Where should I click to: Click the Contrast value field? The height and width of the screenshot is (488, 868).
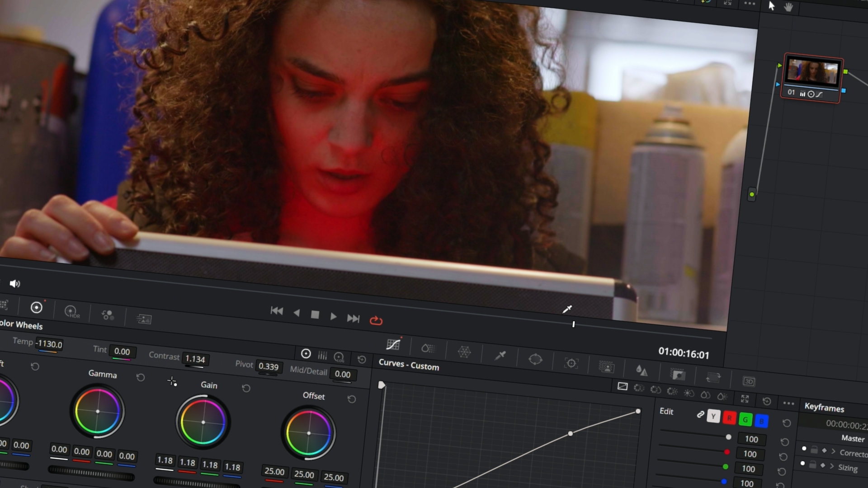[x=195, y=359]
